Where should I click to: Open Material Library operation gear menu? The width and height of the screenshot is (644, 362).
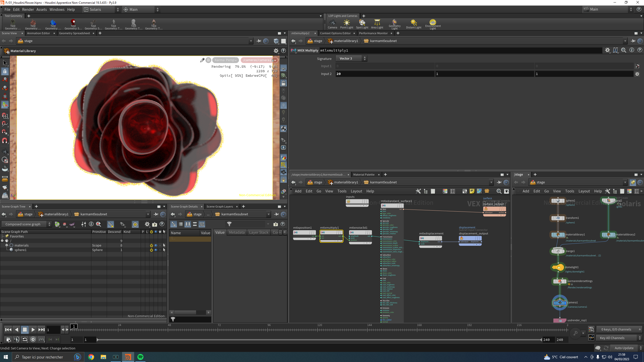coord(276,51)
